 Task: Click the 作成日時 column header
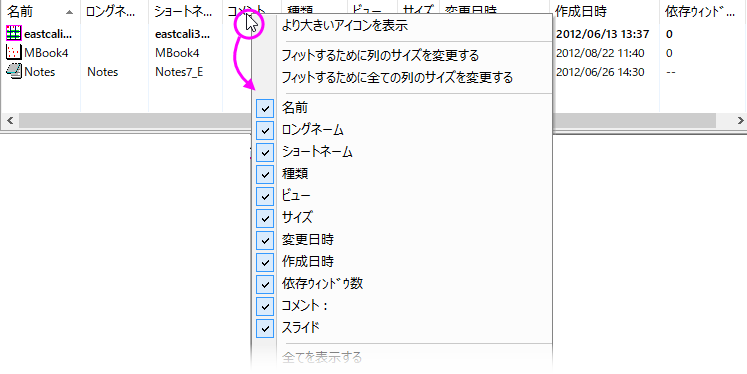point(604,12)
